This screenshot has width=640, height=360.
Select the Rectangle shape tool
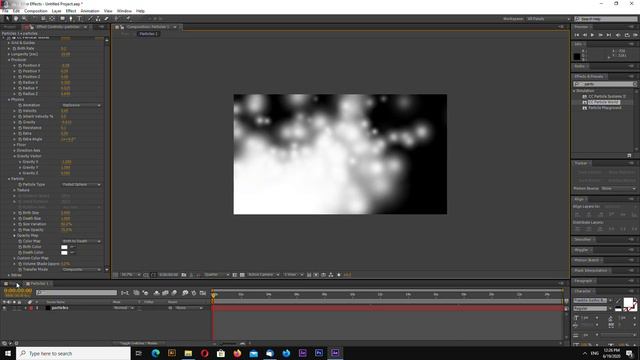(x=62, y=19)
